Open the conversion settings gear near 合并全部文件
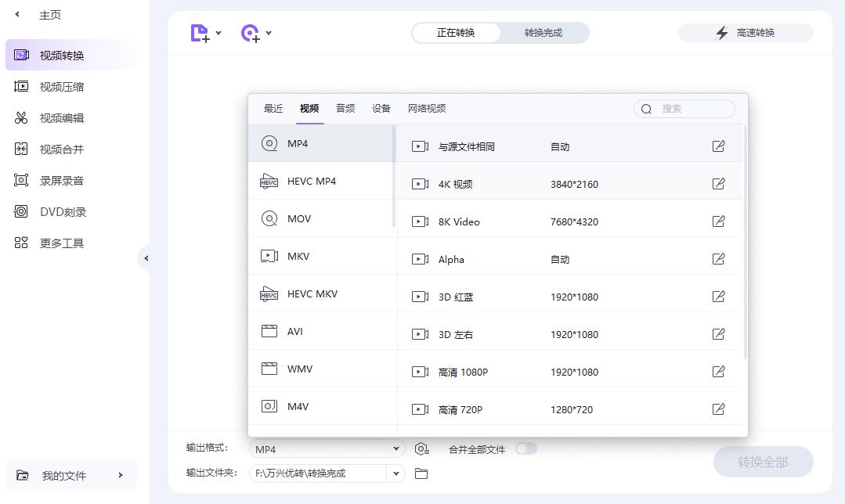This screenshot has height=504, width=845. 421,448
